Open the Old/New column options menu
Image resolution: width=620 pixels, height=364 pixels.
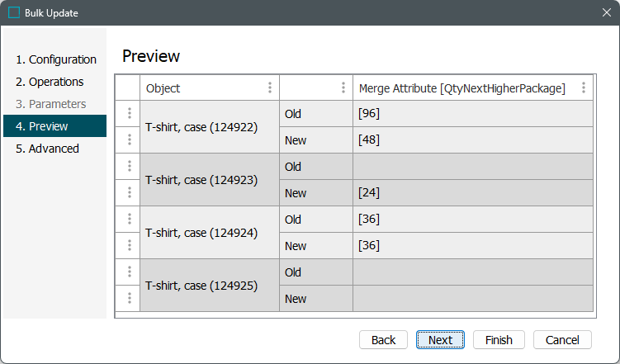coord(343,87)
